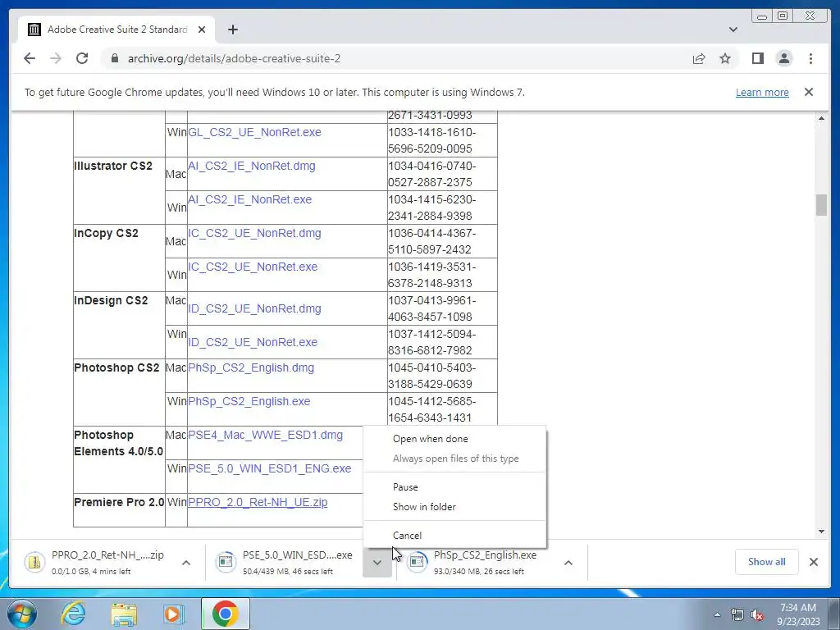Download IC_CS2_UE_NonRet.dmg
The width and height of the screenshot is (840, 630).
click(254, 234)
